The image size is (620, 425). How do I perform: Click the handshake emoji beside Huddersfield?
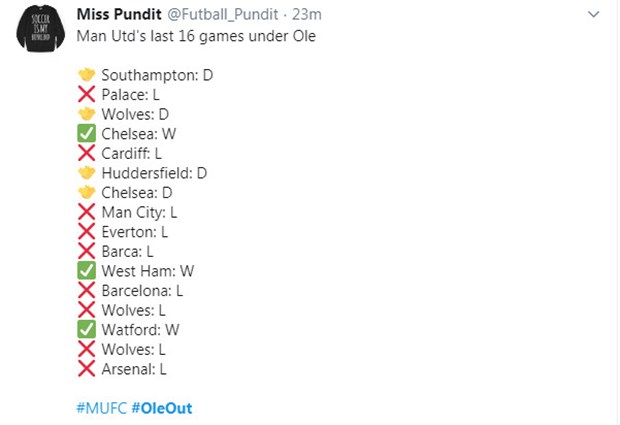point(87,173)
